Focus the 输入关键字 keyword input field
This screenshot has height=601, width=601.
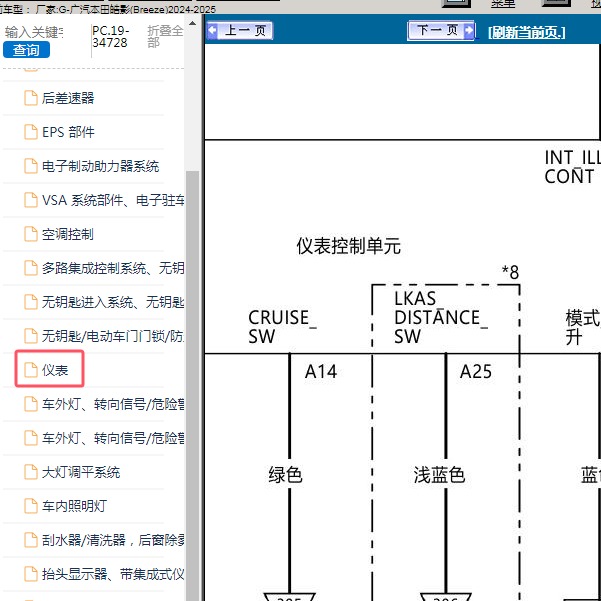coord(34,32)
